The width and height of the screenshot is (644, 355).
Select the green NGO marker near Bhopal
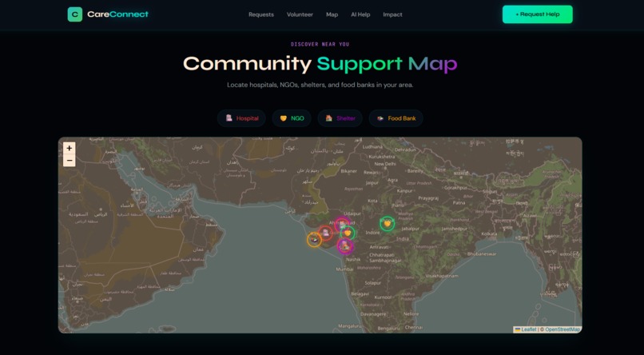(x=387, y=224)
